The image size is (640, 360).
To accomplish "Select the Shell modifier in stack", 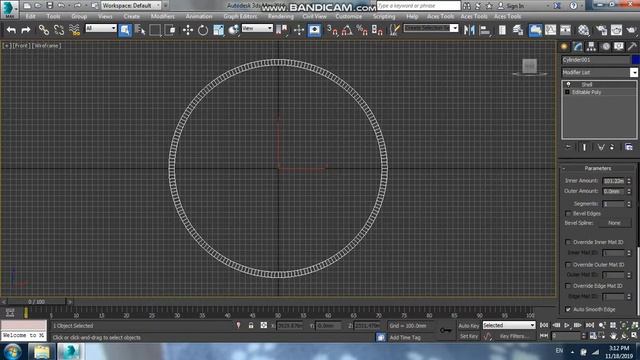I will pyautogui.click(x=587, y=84).
